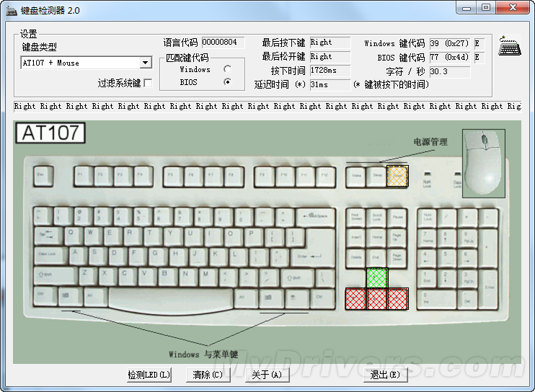Click the AT107 label on keyboard image
Screen dimensions: 535x392
click(50, 133)
